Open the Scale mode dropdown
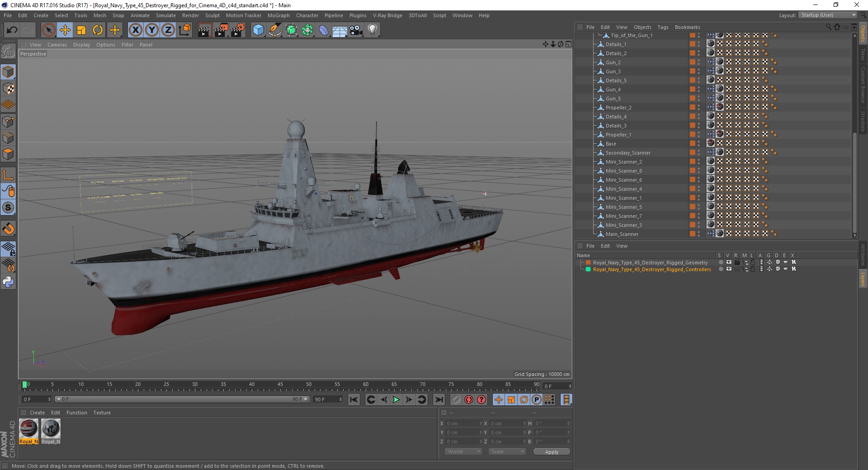Viewport: 868px width, 470px height. coord(507,451)
